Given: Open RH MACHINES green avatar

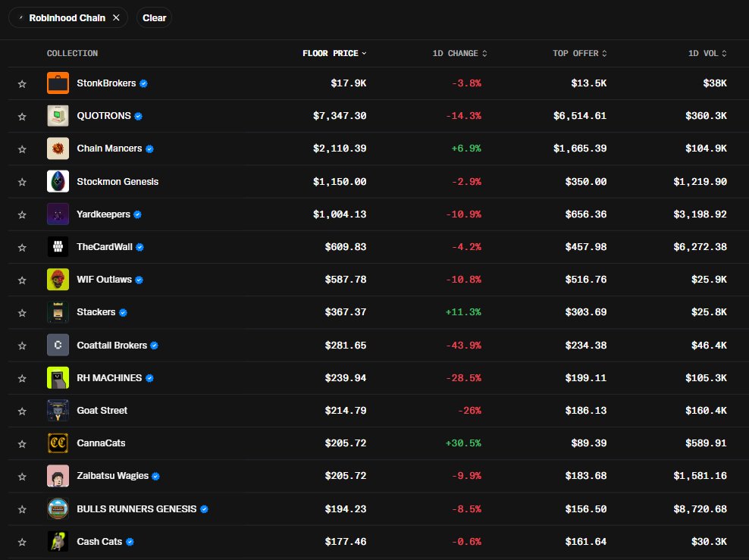Looking at the screenshot, I should pyautogui.click(x=58, y=377).
